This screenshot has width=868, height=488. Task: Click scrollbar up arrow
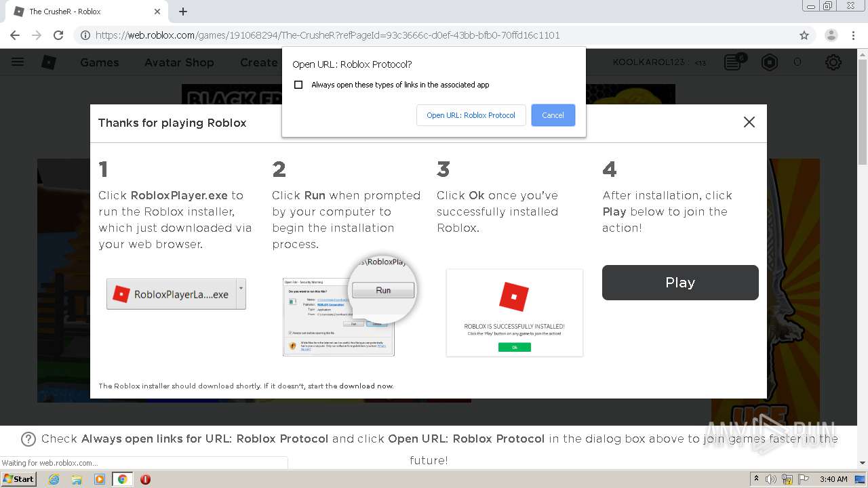click(x=863, y=54)
